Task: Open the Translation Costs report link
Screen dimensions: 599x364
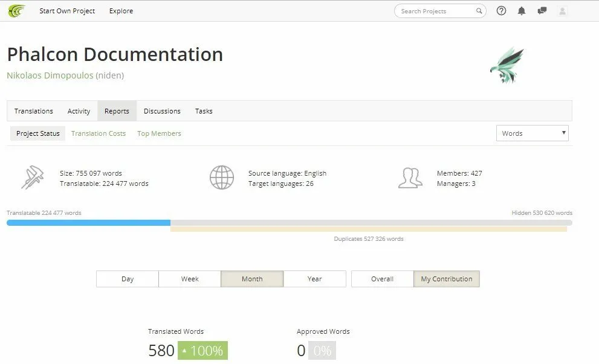Action: 98,133
